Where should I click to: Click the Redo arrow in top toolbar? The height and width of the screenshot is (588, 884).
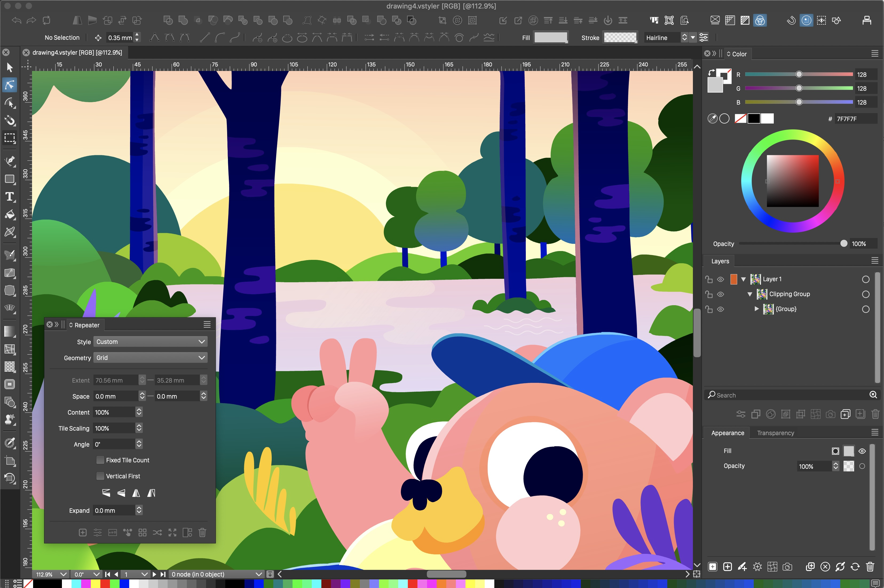coord(31,20)
